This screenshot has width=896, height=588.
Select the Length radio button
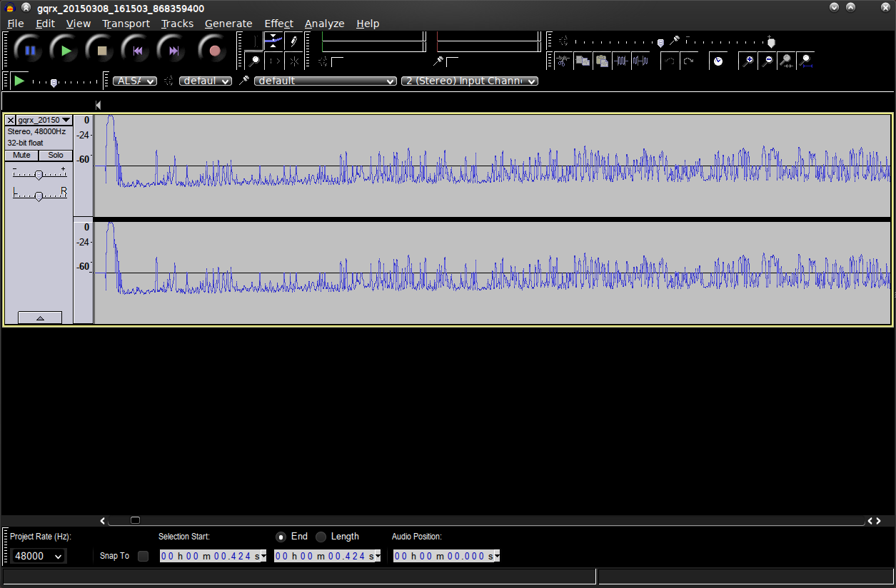click(321, 537)
